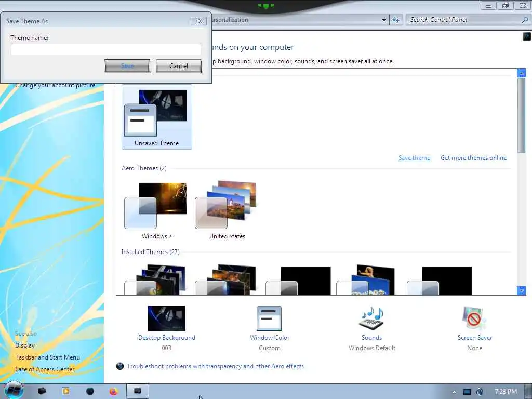Click theme list scroll down arrow

click(x=522, y=290)
